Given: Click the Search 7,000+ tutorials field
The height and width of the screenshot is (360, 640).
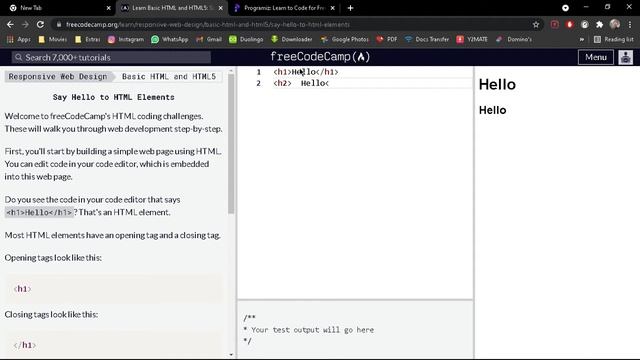Looking at the screenshot, I should 111,58.
